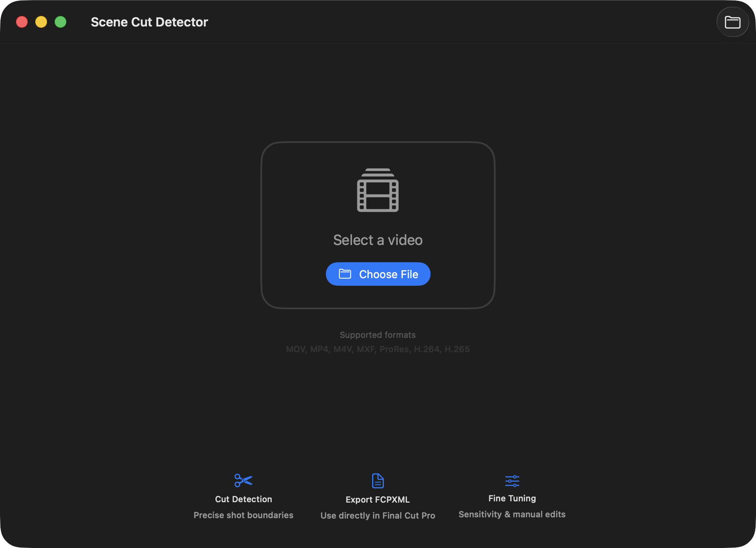Click the Export FCPXML document icon
The image size is (756, 548).
click(378, 481)
